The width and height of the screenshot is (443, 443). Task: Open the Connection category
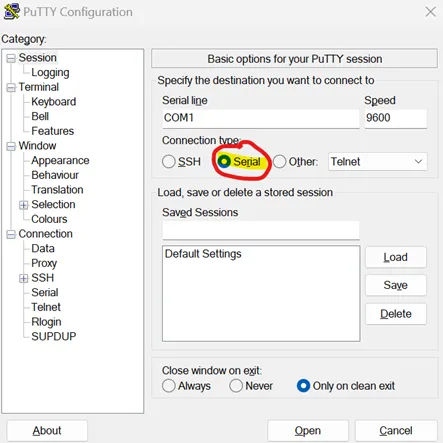coord(45,234)
